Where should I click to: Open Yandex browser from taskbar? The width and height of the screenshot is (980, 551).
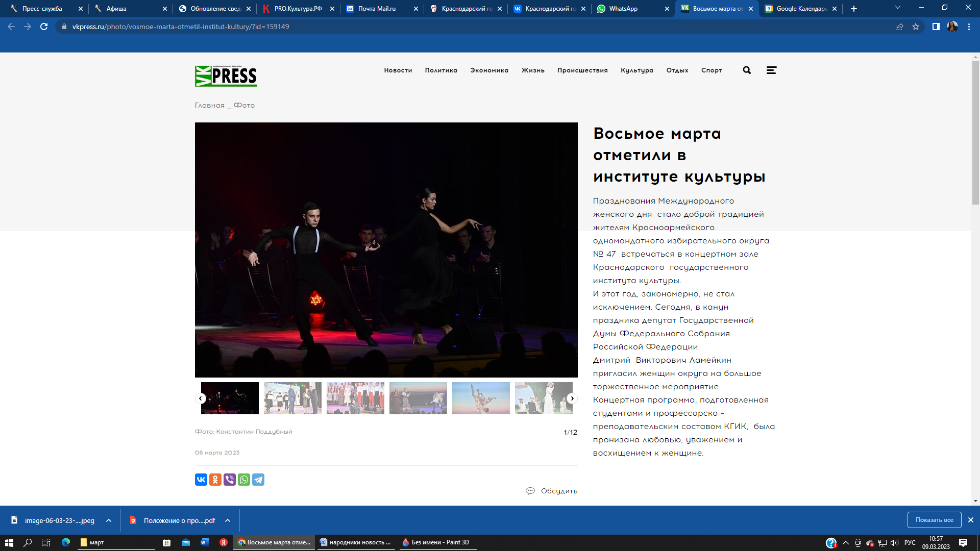tap(224, 542)
